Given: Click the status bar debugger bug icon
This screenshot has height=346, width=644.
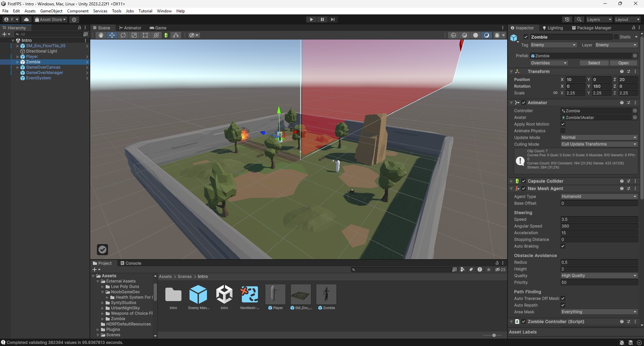Looking at the screenshot, I should (622, 342).
